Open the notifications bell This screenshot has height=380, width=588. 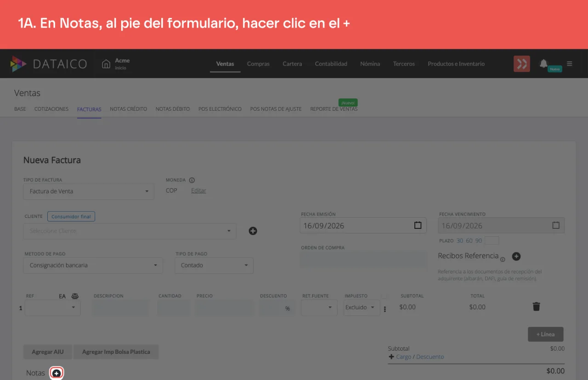[x=543, y=63]
